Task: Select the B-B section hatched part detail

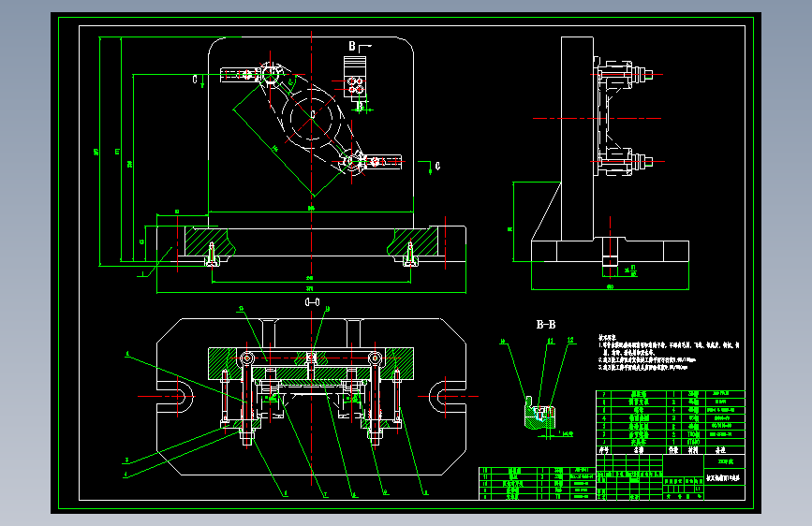Action: pos(539,413)
